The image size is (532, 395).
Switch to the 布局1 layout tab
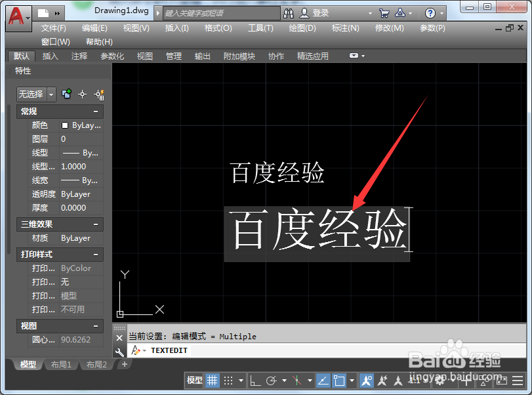(x=61, y=364)
